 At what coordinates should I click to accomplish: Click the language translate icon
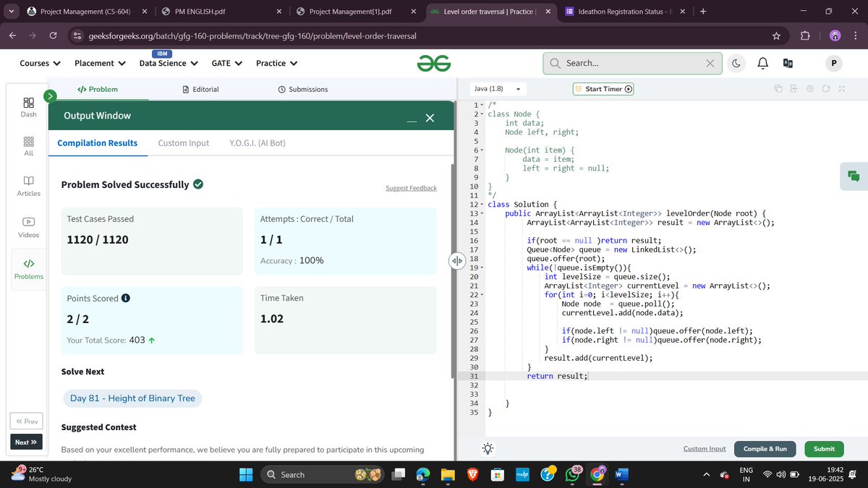788,64
